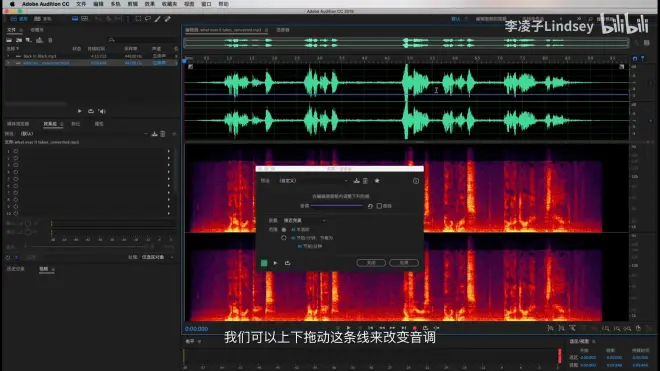The image size is (660, 371).
Task: Click the 关闭 close button in the dialog
Action: coord(371,263)
